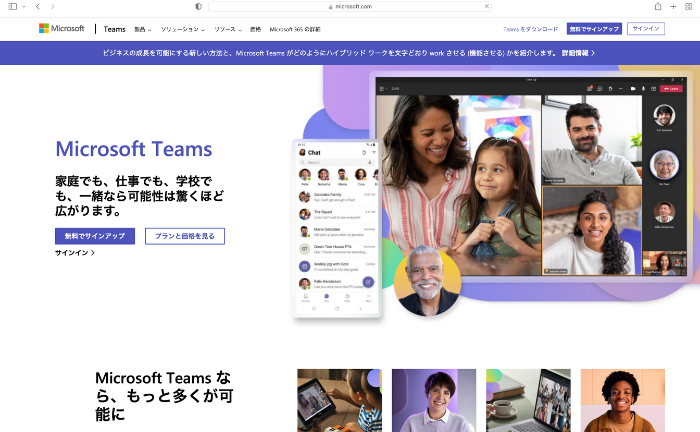700x432 pixels.
Task: Add a new tab with the plus icon
Action: (x=673, y=6)
